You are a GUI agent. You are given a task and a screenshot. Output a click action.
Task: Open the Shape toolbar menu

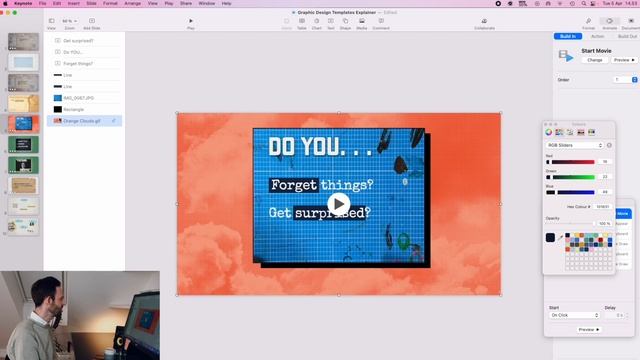coord(345,21)
